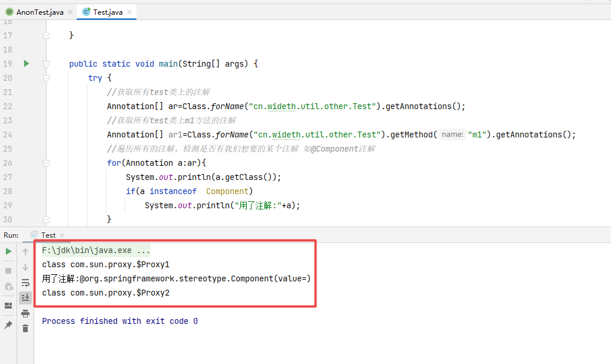611x364 pixels.
Task: Close the Test.java tab
Action: 129,12
